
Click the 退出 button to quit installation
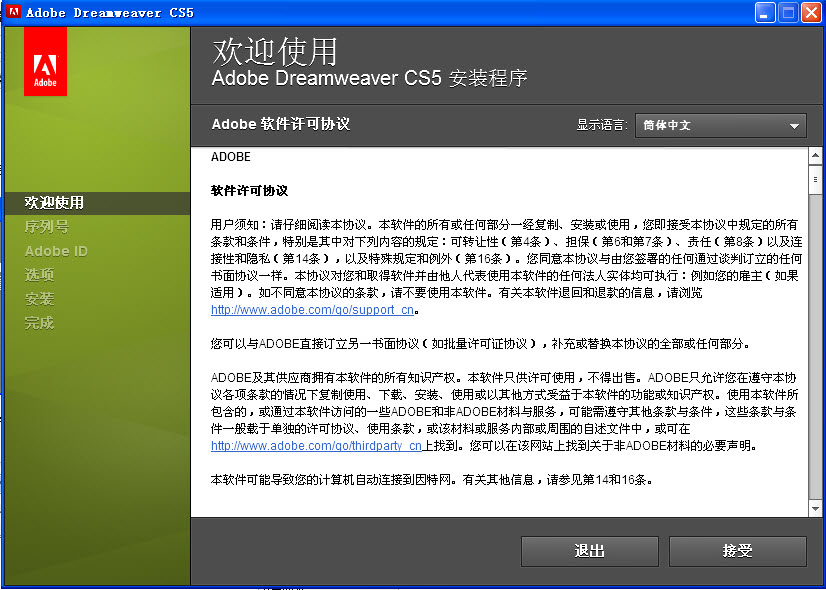[588, 551]
